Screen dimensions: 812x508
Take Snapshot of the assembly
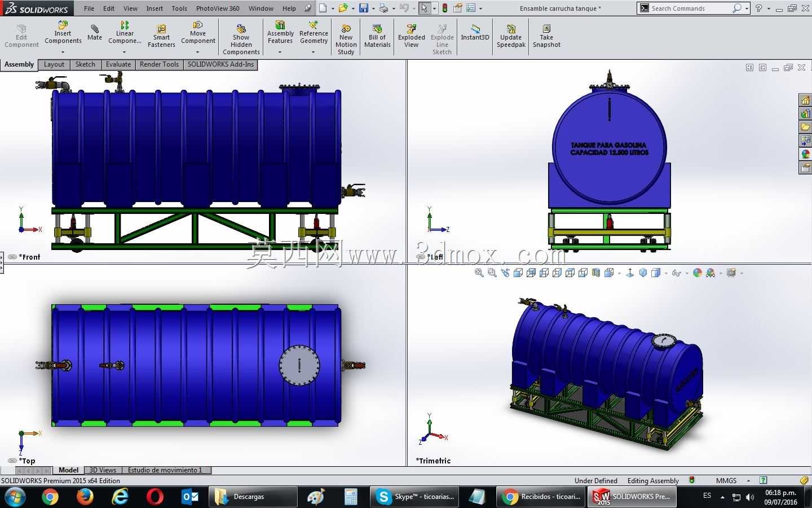(x=546, y=36)
